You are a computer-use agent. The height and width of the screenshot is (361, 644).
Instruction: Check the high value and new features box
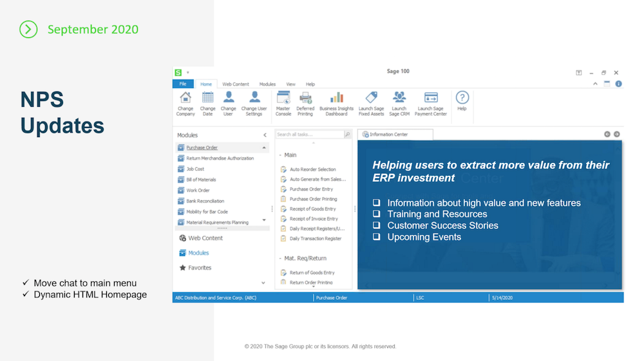376,202
